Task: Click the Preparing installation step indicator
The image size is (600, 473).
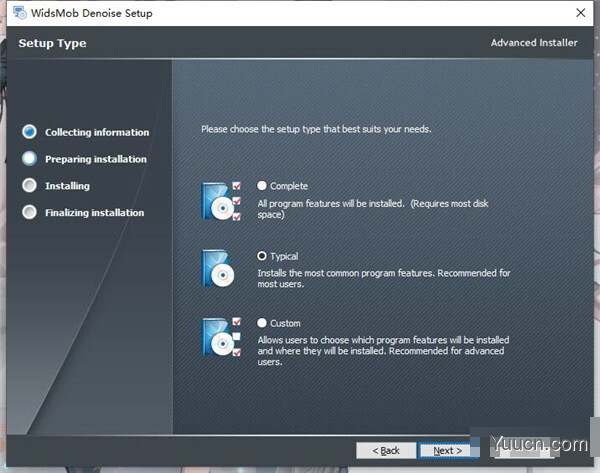Action: pos(29,158)
